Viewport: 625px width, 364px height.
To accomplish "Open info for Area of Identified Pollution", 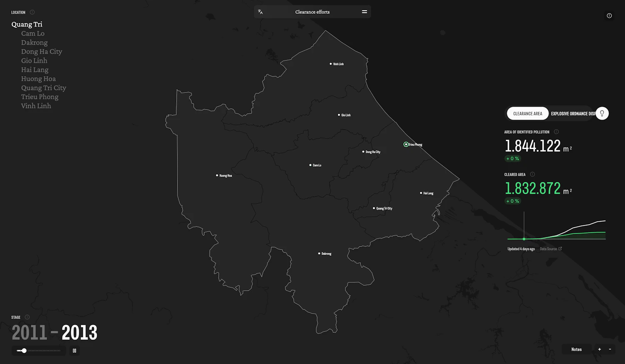I will 556,132.
